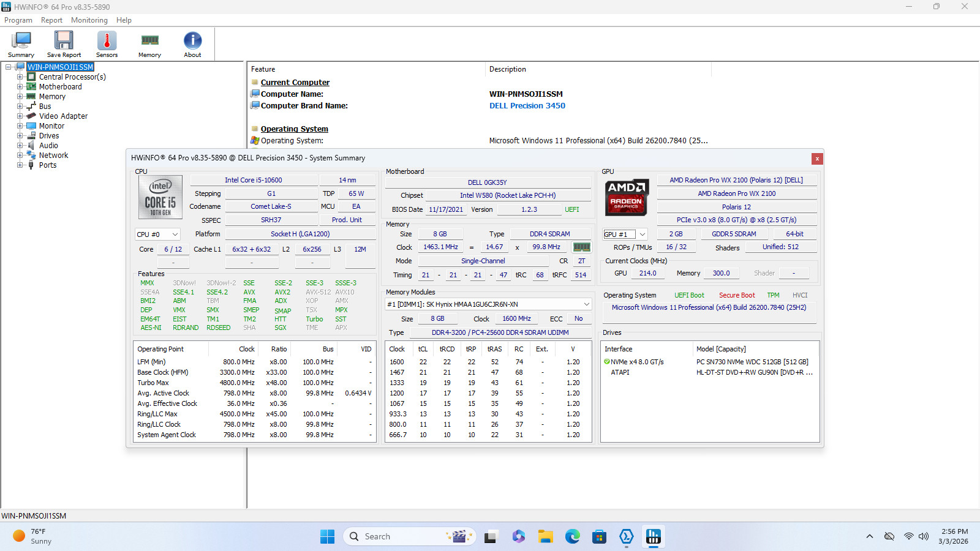The image size is (980, 551).
Task: Click the Secure Boot status label
Action: 737,295
